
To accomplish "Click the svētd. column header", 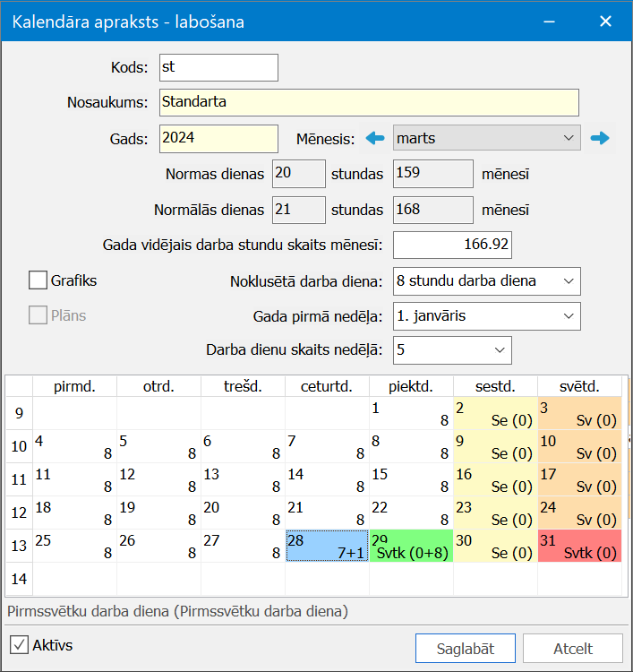I will pos(579,386).
